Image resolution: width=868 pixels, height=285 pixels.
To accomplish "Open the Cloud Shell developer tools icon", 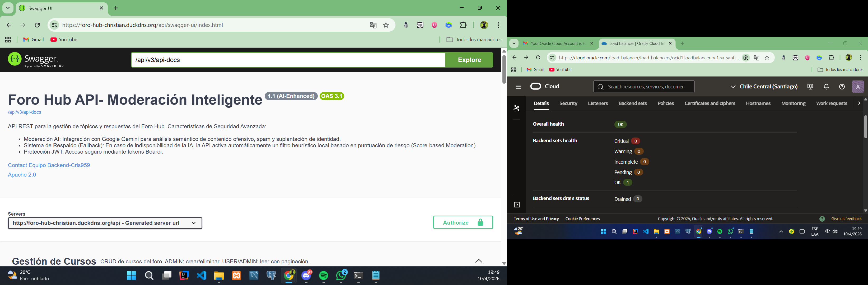I will click(810, 87).
